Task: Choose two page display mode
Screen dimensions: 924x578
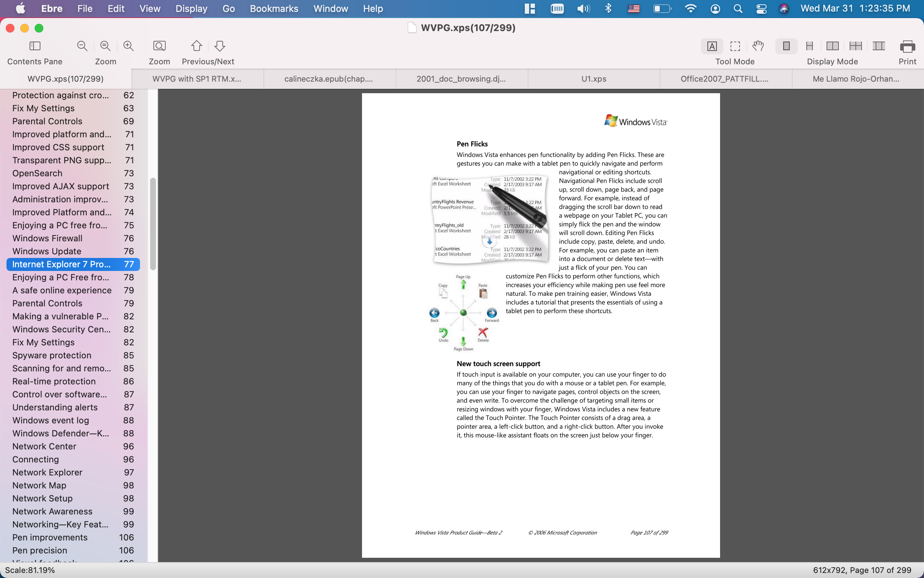Action: click(832, 46)
